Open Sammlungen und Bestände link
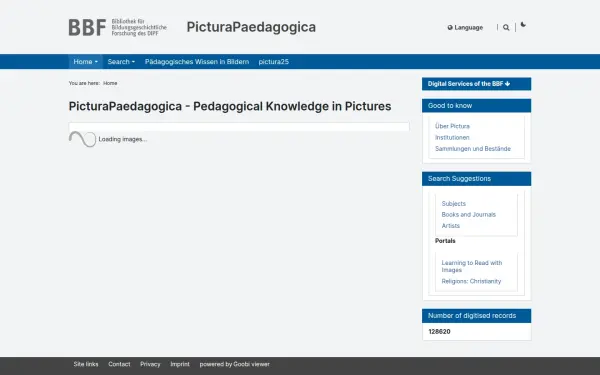Viewport: 600px width, 375px height. click(473, 149)
